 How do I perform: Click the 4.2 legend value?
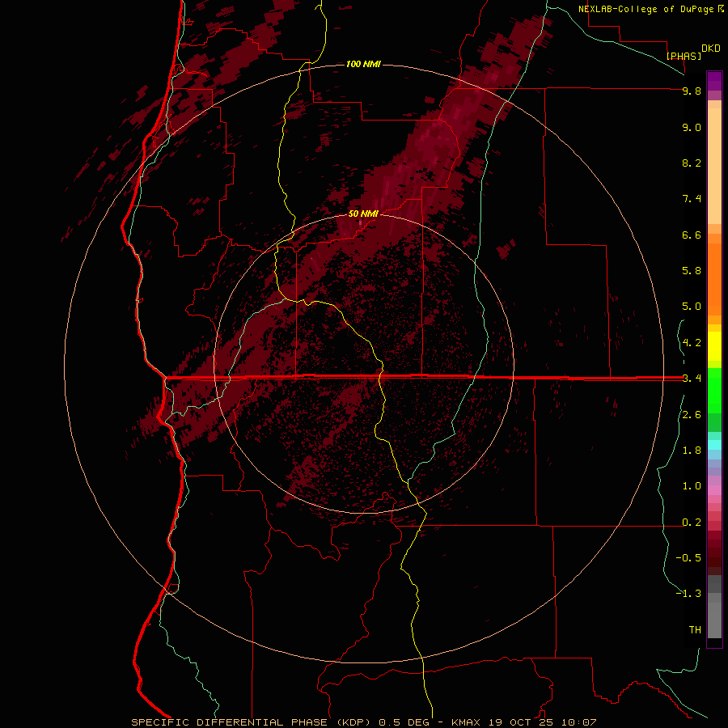tap(692, 343)
